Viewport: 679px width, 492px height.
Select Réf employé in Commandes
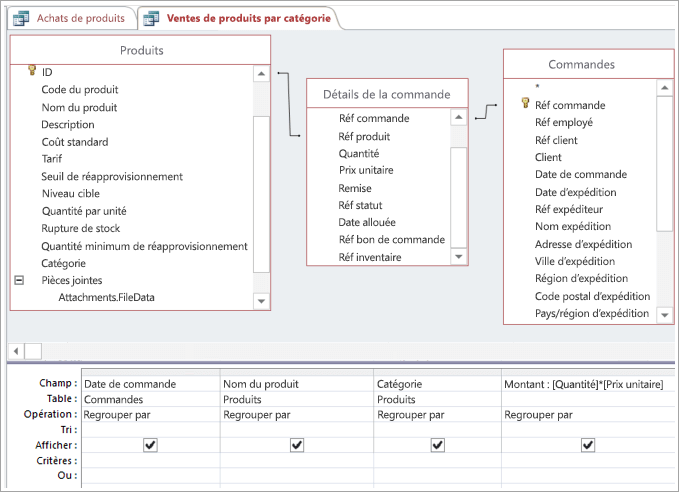[x=564, y=123]
